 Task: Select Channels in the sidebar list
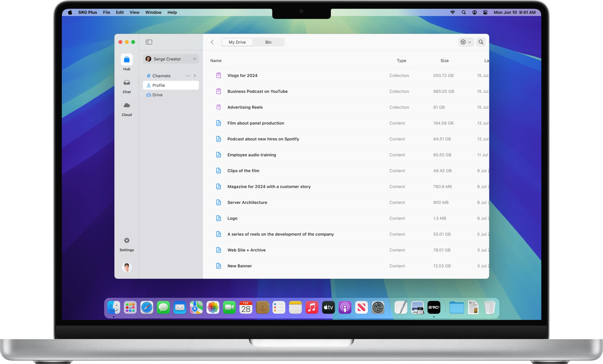[161, 76]
